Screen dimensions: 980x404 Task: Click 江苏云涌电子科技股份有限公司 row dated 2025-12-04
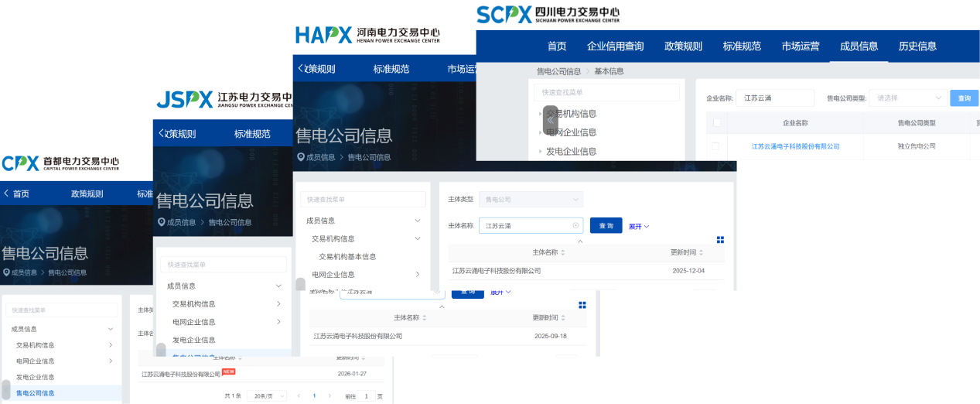click(x=586, y=271)
